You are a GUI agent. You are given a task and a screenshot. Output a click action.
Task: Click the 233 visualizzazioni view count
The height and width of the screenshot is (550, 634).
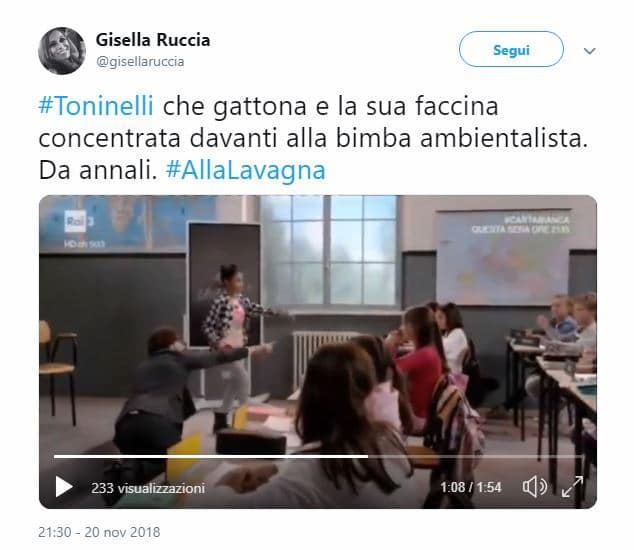(148, 488)
